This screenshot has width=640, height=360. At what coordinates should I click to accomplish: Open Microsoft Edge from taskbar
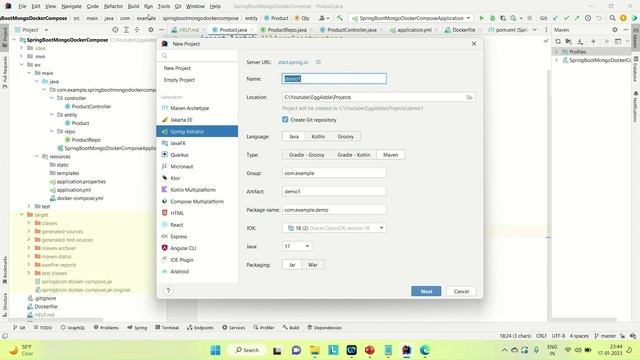[425, 350]
